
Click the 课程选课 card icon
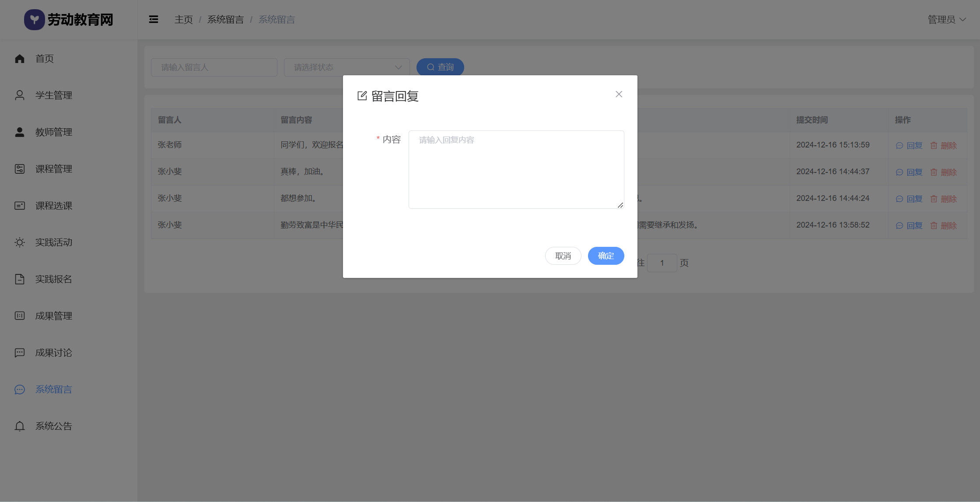[x=20, y=206]
